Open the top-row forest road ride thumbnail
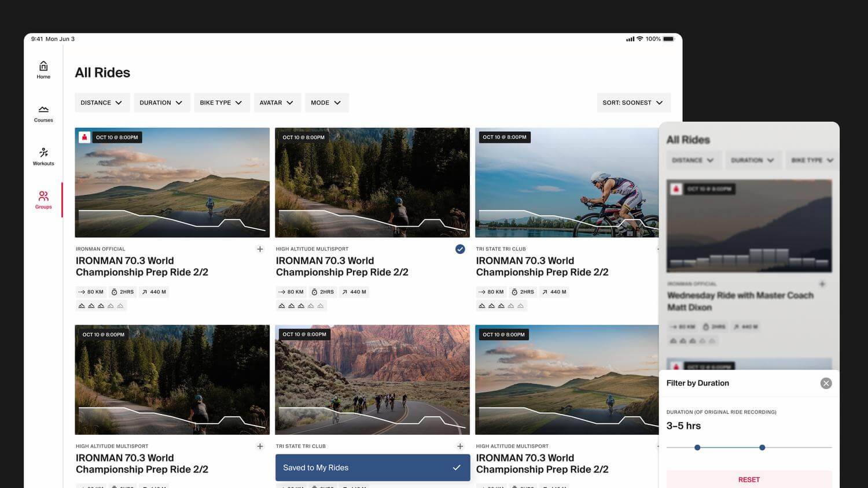This screenshot has height=488, width=868. click(373, 183)
